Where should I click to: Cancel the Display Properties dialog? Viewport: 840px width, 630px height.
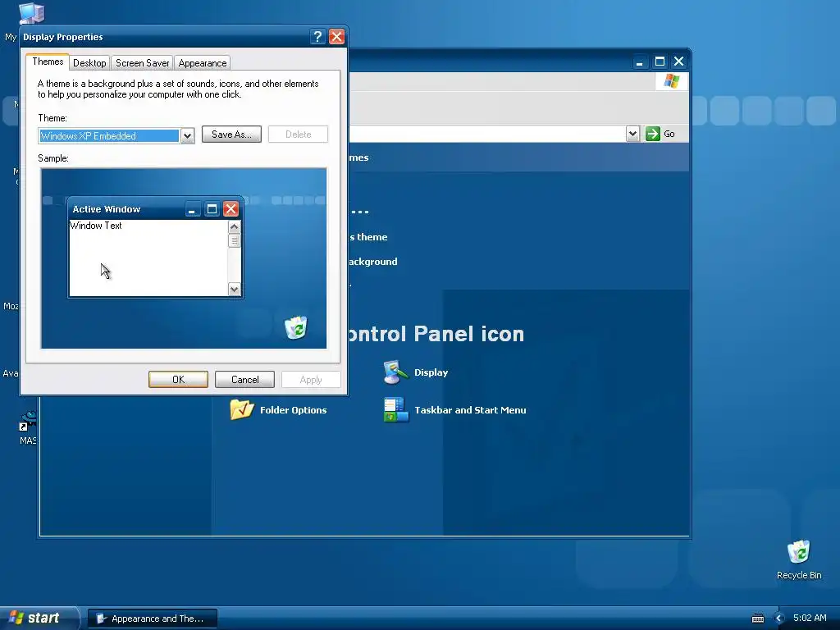pos(244,379)
